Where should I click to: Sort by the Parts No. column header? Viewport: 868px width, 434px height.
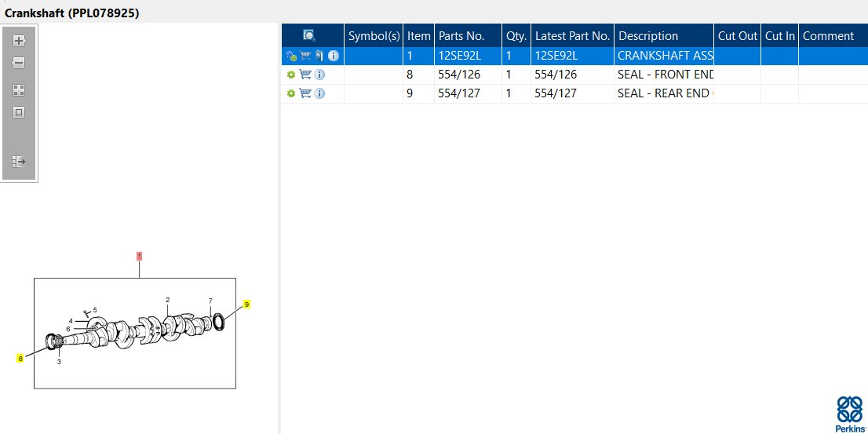[x=461, y=36]
